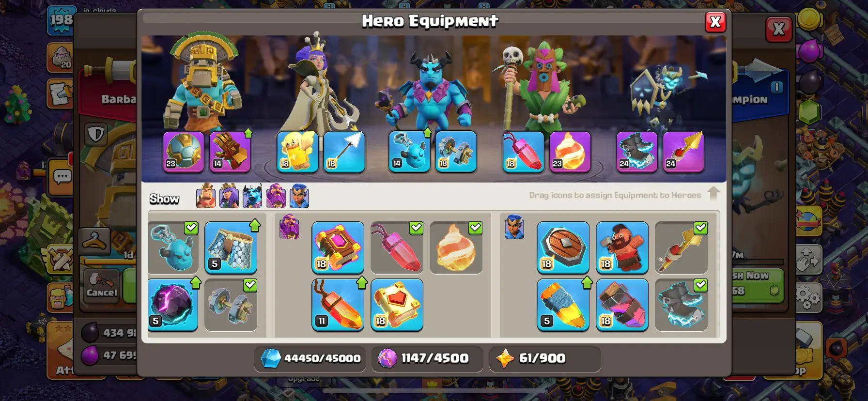
Task: Select the level 5 Rocket Spear equipment
Action: click(x=563, y=305)
